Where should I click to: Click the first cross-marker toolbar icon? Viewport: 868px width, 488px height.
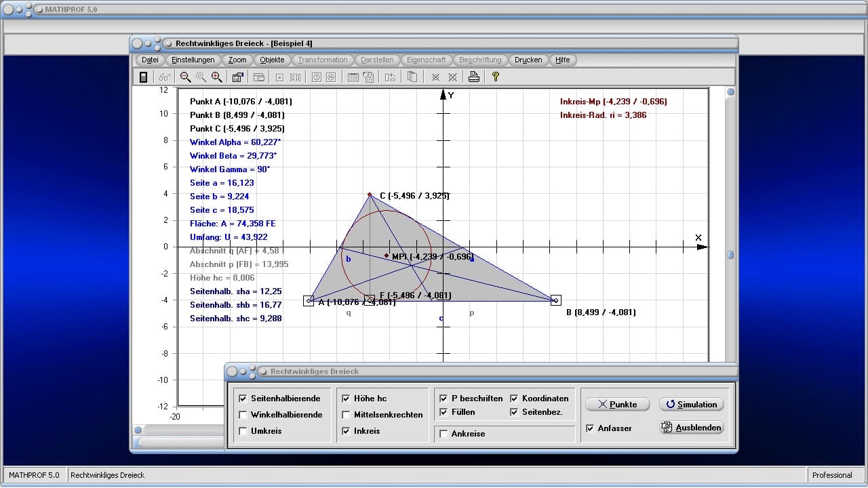[436, 77]
